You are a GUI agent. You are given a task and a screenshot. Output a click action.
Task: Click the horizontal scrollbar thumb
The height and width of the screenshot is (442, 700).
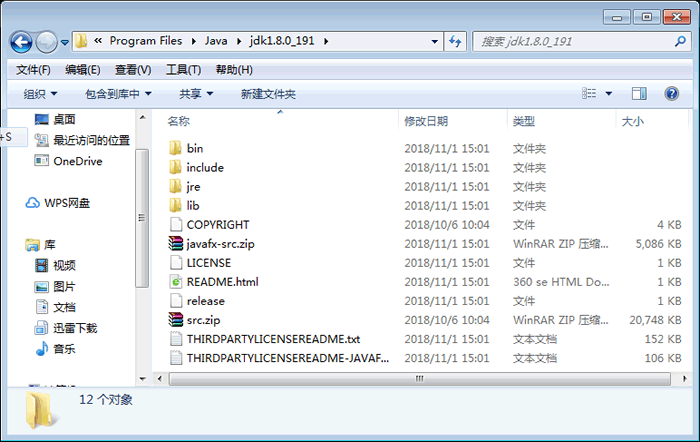point(420,379)
